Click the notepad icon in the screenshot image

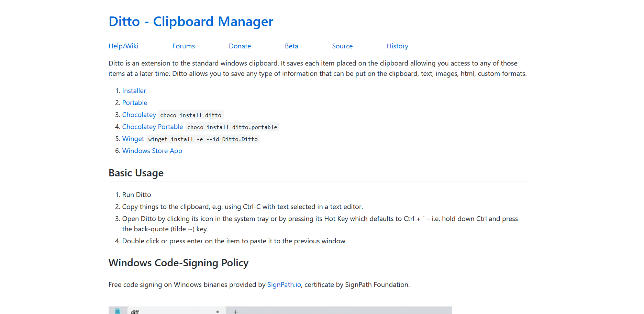click(118, 311)
